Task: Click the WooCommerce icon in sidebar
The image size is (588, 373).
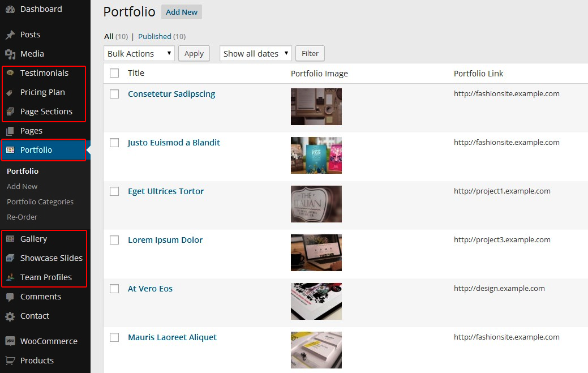Action: (10, 341)
